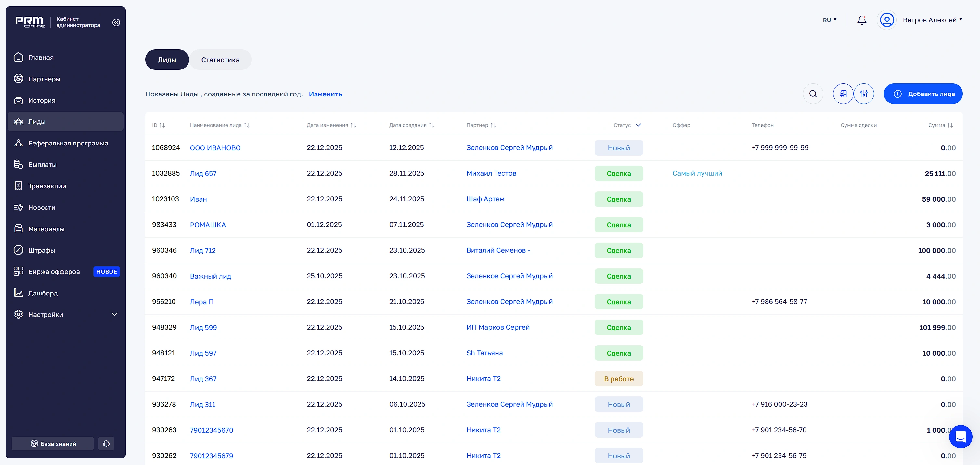Open Биржа офферов in the sidebar
Viewport: 980px width, 465px height.
[x=54, y=271]
